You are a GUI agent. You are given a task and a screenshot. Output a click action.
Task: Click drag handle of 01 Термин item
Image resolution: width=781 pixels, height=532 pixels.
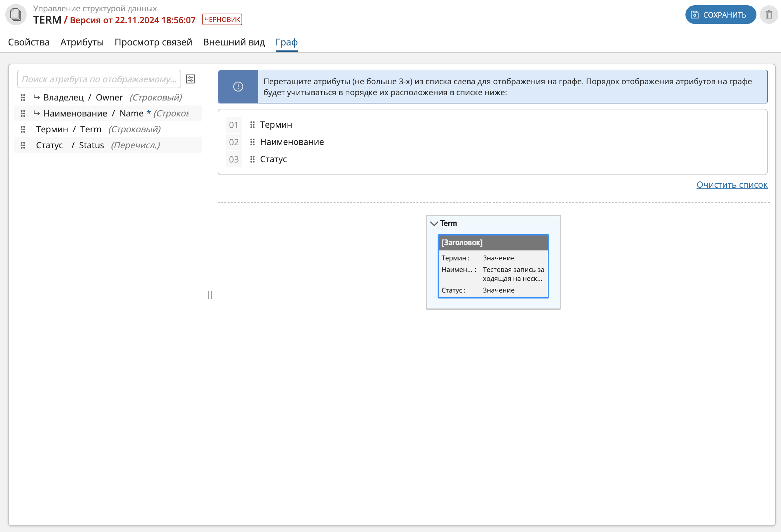(x=252, y=125)
